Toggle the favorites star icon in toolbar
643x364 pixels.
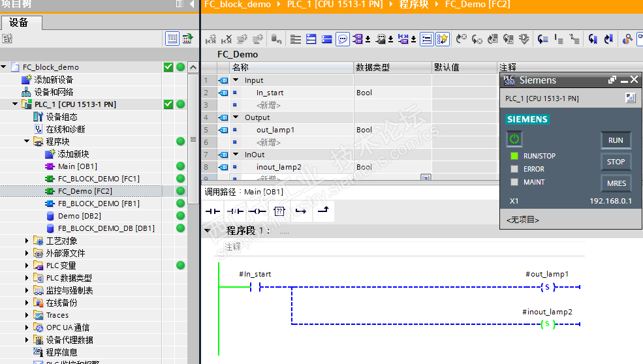pos(443,39)
